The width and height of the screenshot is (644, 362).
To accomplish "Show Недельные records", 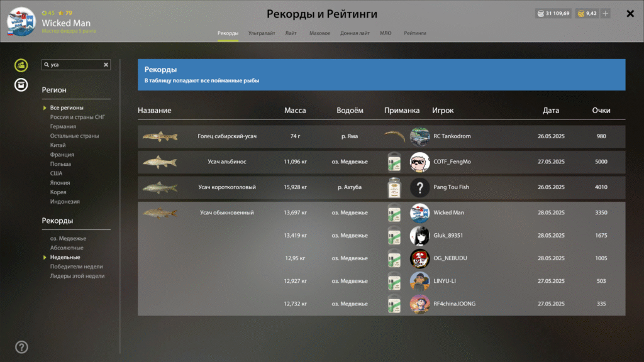I will 65,257.
